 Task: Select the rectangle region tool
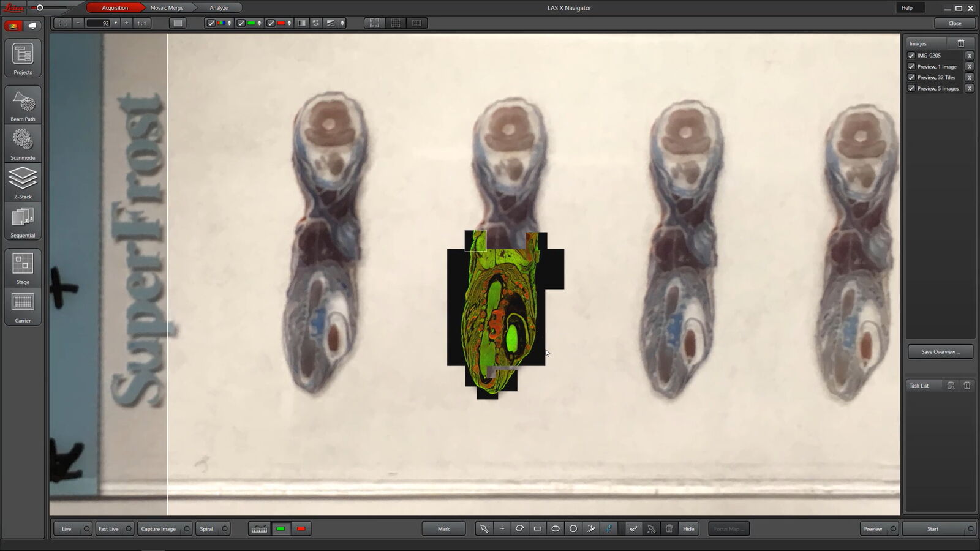[538, 528]
